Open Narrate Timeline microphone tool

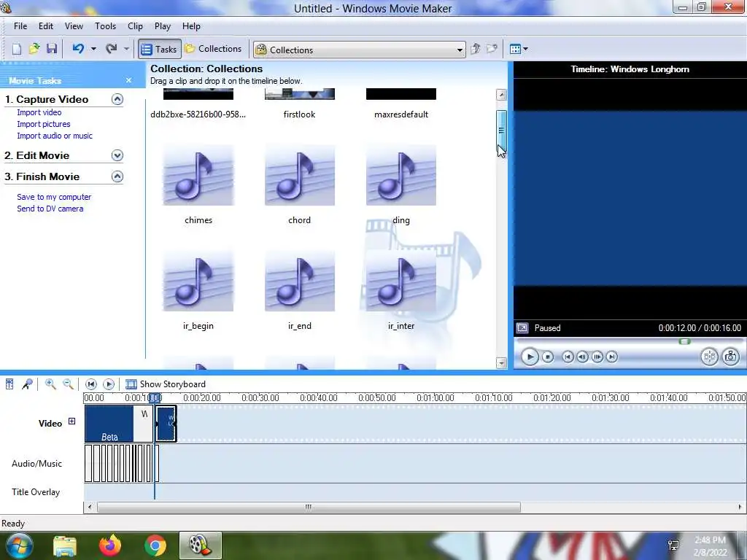27,384
